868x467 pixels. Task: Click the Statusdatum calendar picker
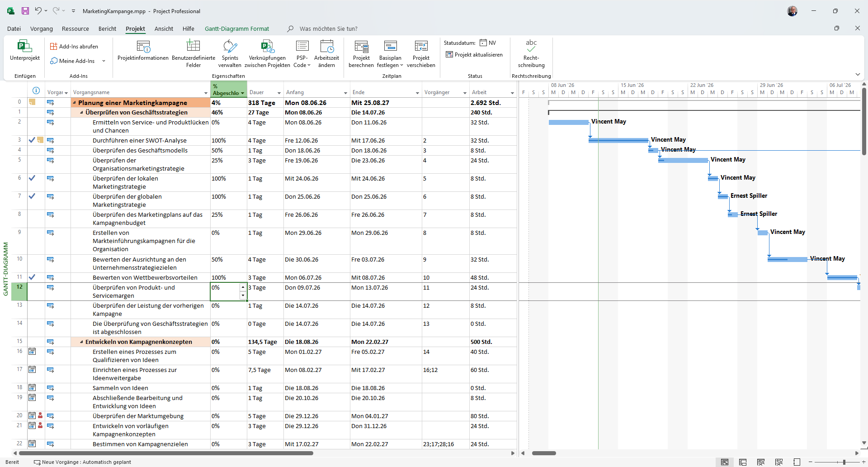click(483, 43)
